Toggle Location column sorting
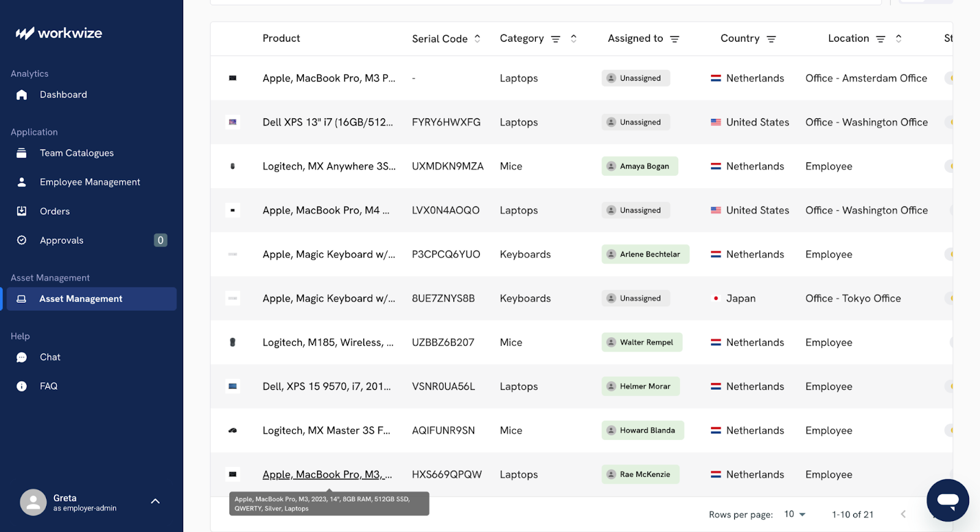980x532 pixels. tap(899, 39)
